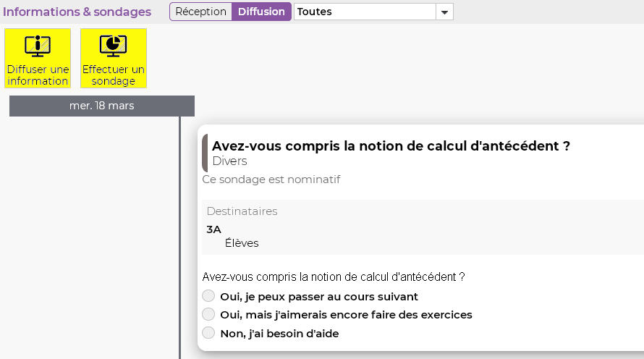Click the "Effectuer un sondage" label

114,75
